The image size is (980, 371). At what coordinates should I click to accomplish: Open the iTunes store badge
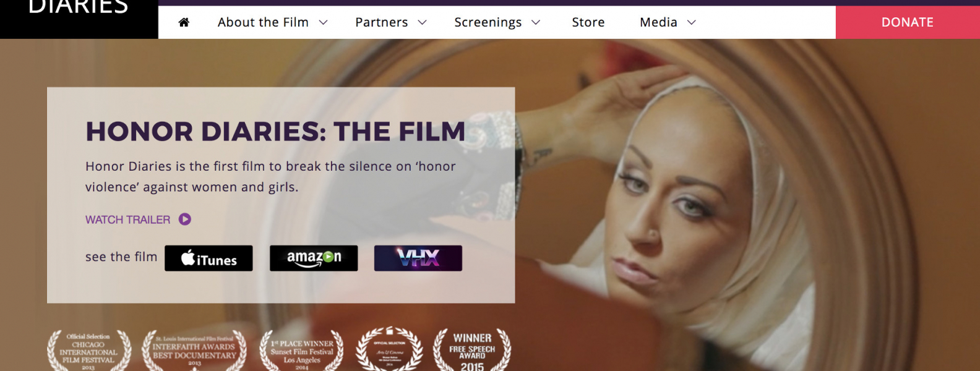pos(208,258)
